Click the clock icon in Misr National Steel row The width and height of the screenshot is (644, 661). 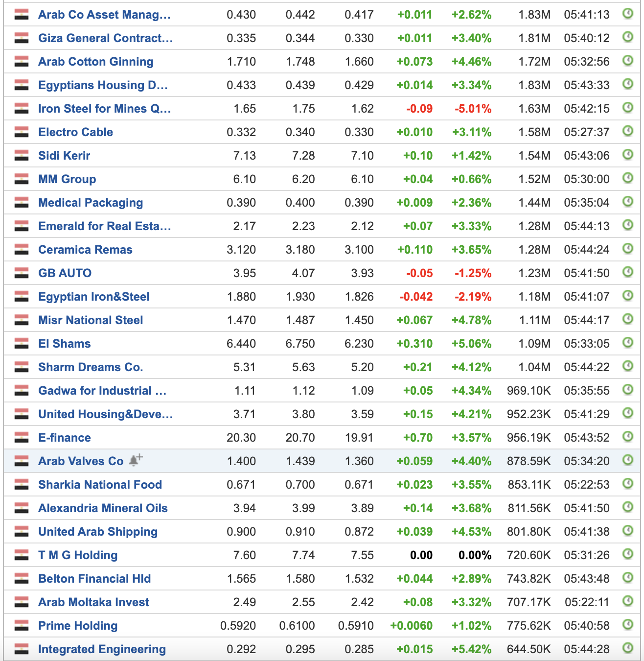tap(628, 319)
